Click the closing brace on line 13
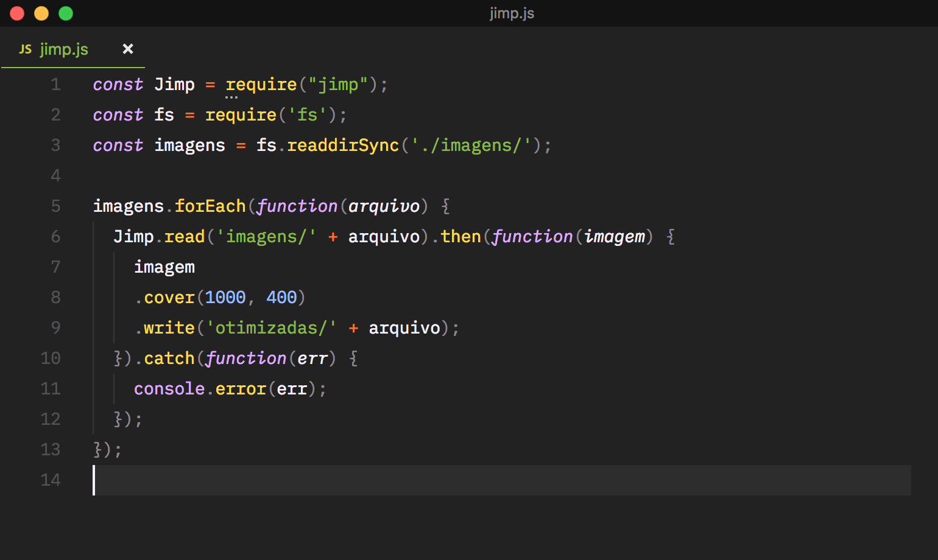The width and height of the screenshot is (938, 560). pyautogui.click(x=97, y=450)
